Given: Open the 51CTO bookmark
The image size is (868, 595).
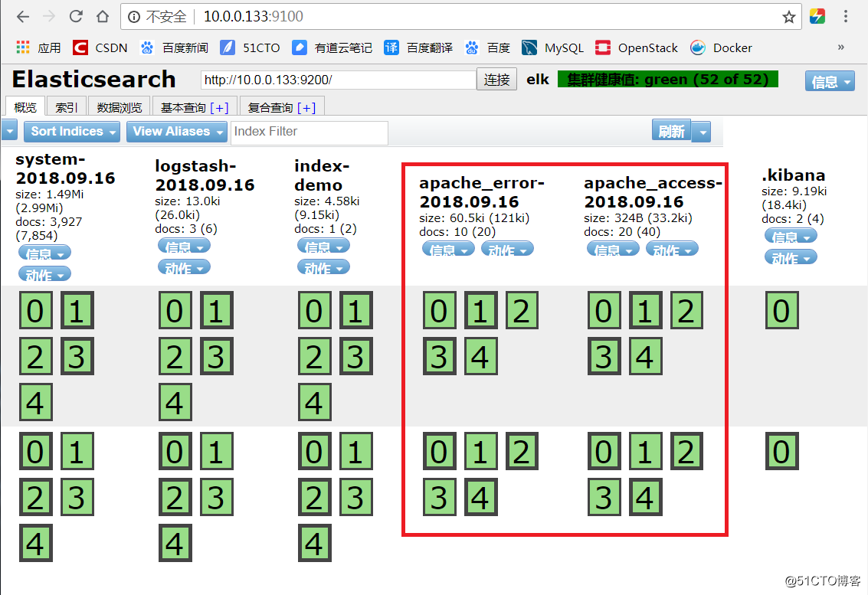Looking at the screenshot, I should (251, 47).
